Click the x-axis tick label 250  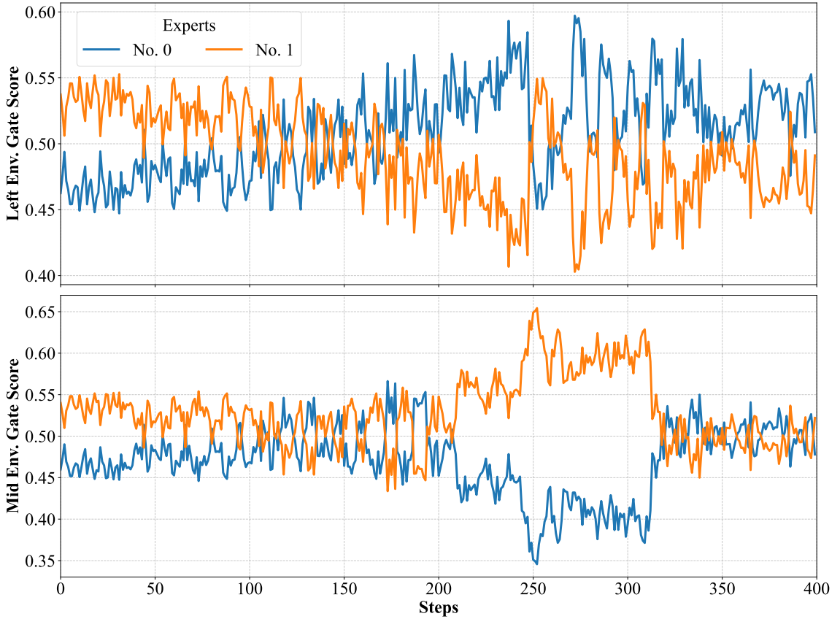click(x=533, y=588)
